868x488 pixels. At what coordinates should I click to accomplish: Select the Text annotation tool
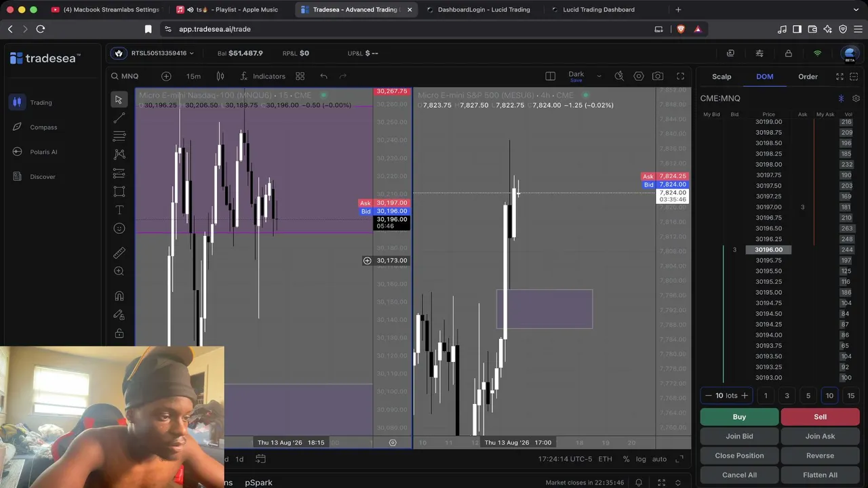(119, 210)
